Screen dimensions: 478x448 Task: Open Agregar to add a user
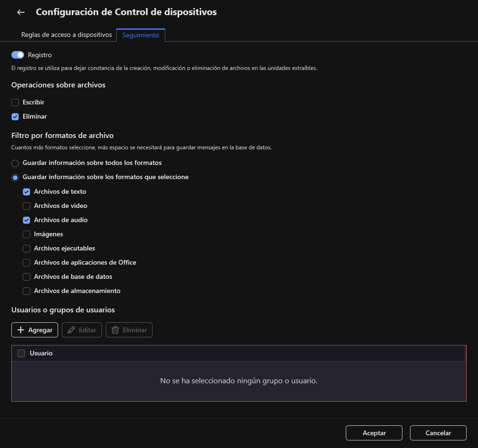pyautogui.click(x=34, y=329)
